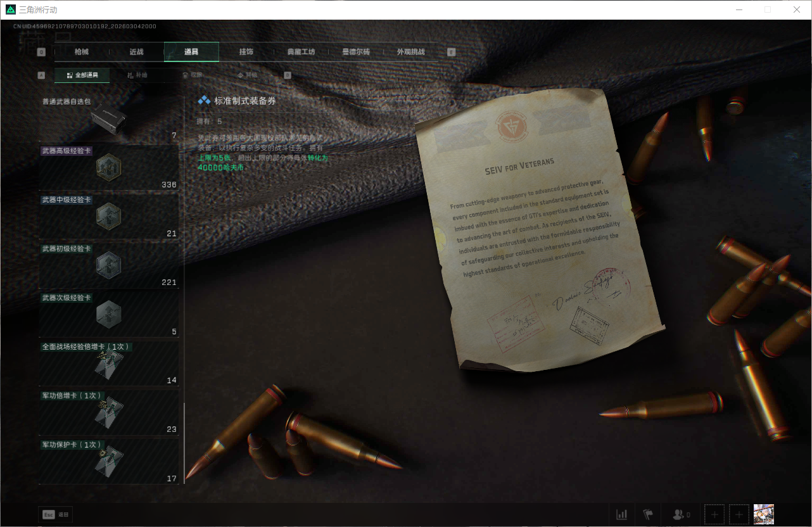
Task: Open the 挂饰 tab
Action: [246, 52]
